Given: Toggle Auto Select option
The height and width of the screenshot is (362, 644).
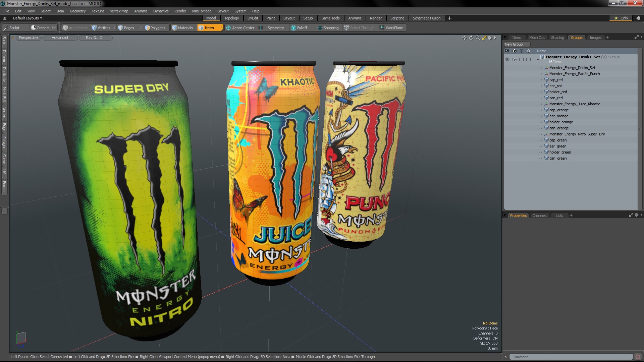Looking at the screenshot, I should coord(75,28).
